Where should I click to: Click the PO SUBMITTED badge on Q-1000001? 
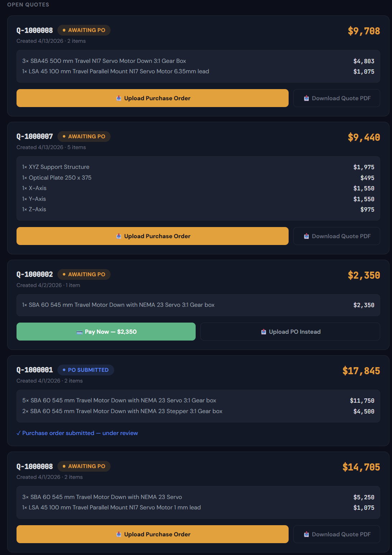click(86, 370)
